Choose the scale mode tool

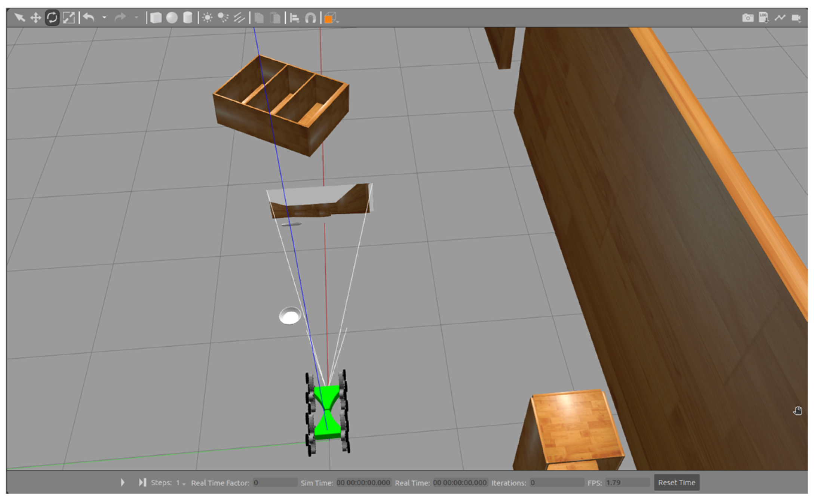coord(69,18)
